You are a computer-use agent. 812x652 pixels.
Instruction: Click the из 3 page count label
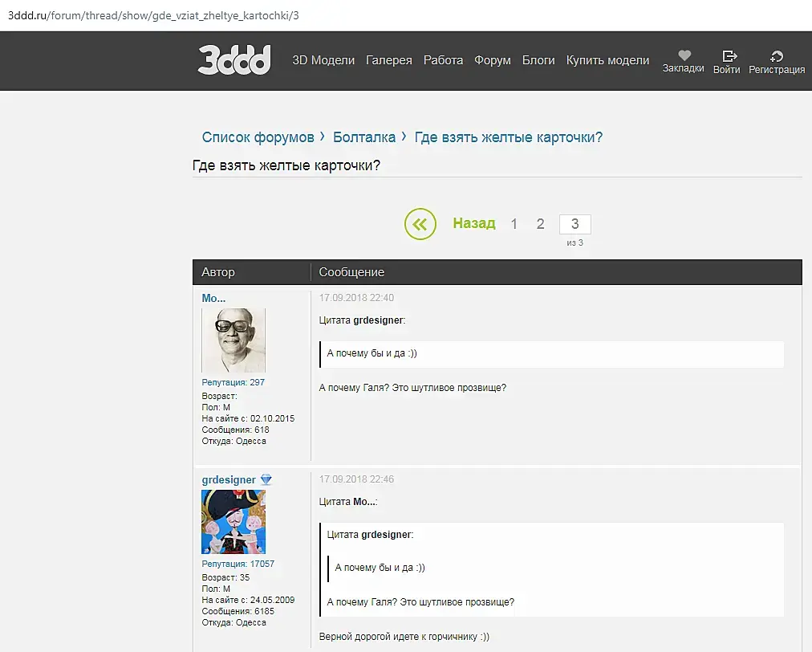pyautogui.click(x=574, y=242)
